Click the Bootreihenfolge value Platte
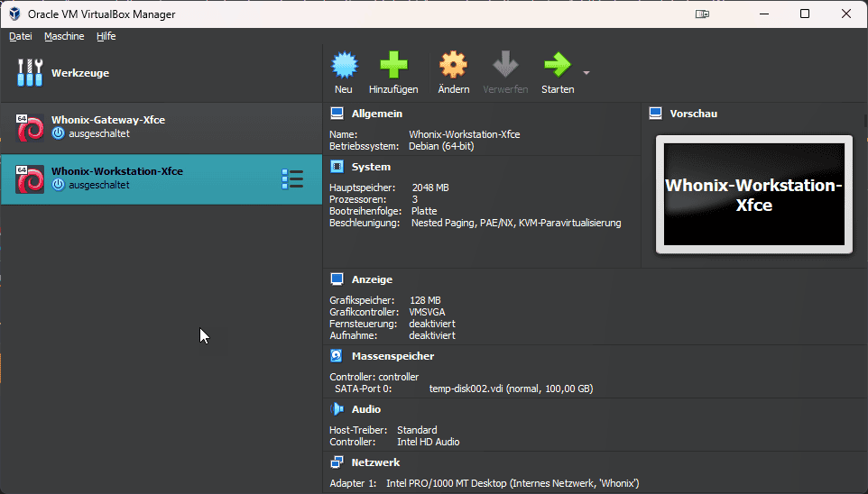Screen dimensions: 868x494 pos(424,211)
